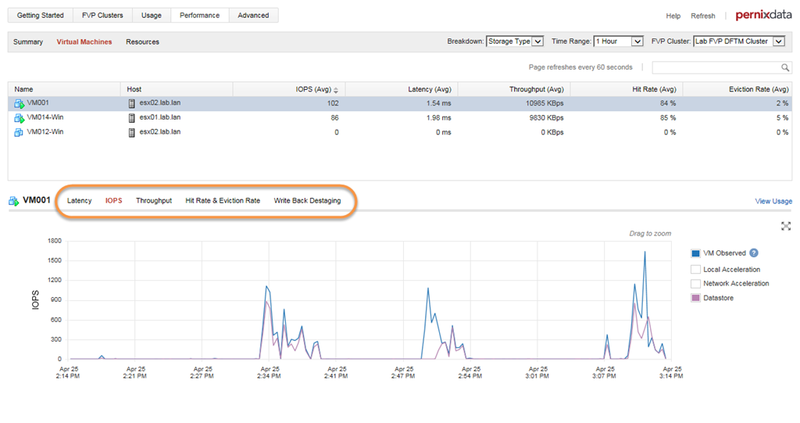Select the Virtual Machines sub-tab

(84, 42)
